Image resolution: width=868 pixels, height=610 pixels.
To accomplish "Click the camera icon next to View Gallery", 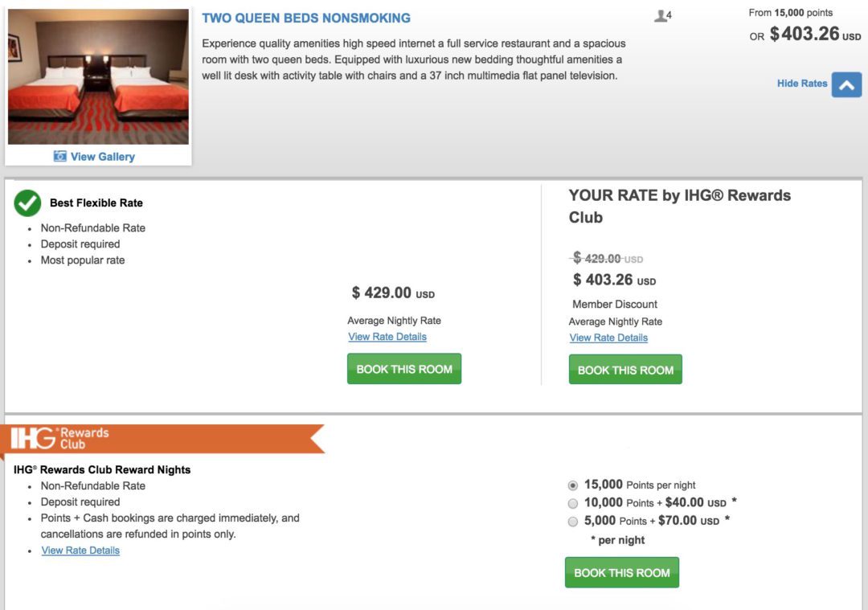I will pos(61,156).
